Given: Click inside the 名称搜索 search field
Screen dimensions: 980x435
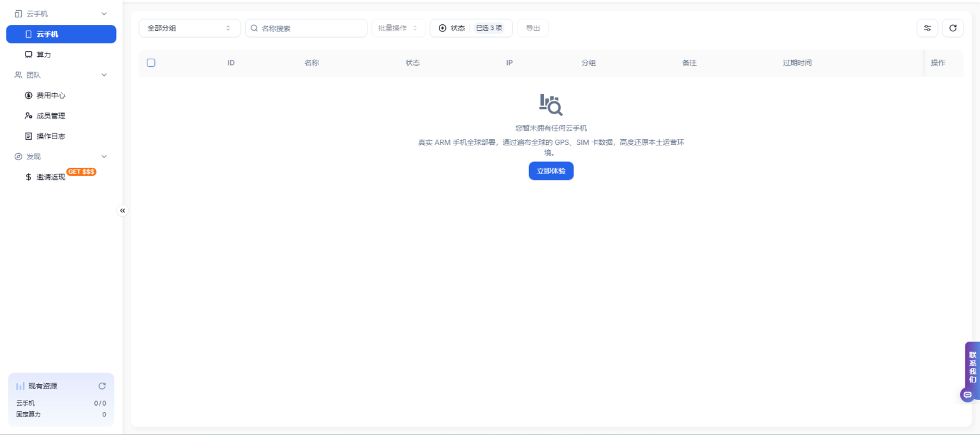Looking at the screenshot, I should pos(306,28).
